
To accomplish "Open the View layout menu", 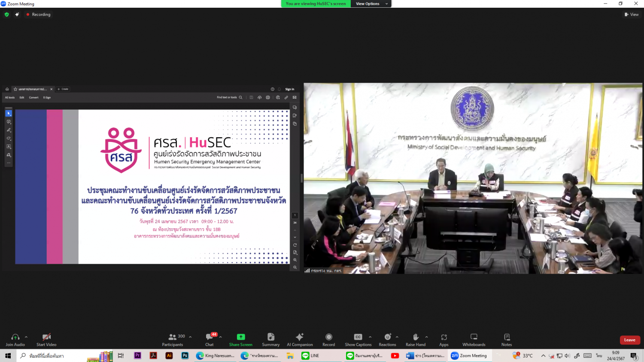I will pyautogui.click(x=632, y=15).
